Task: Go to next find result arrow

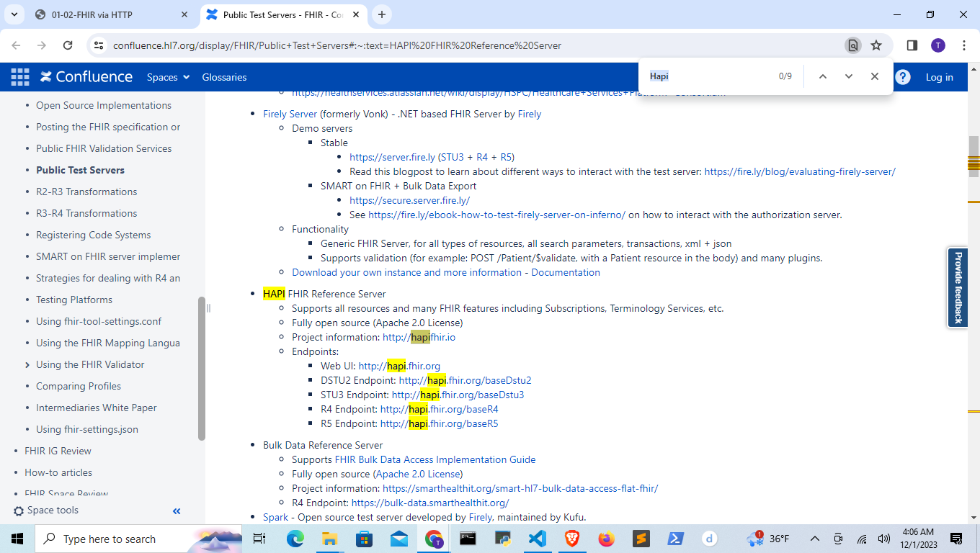Action: click(x=849, y=76)
